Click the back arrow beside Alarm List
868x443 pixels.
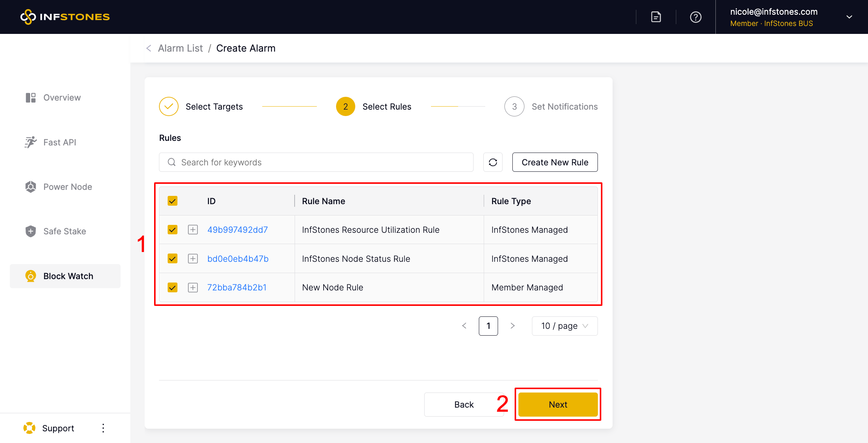[x=149, y=48]
